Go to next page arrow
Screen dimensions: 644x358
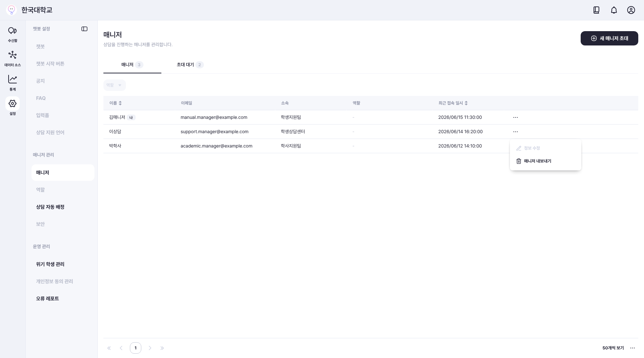pos(150,348)
